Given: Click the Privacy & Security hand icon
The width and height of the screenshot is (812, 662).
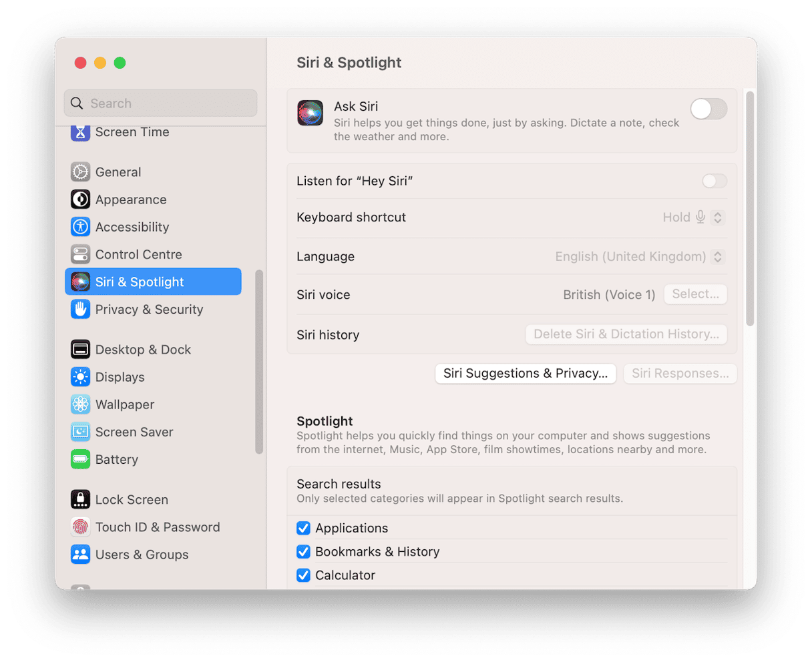Looking at the screenshot, I should click(x=79, y=309).
